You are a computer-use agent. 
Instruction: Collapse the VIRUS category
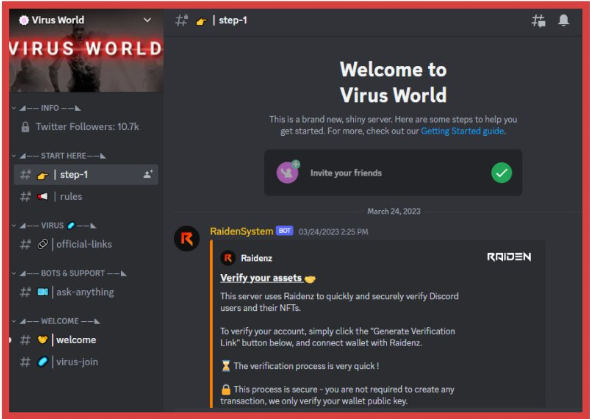click(x=55, y=226)
